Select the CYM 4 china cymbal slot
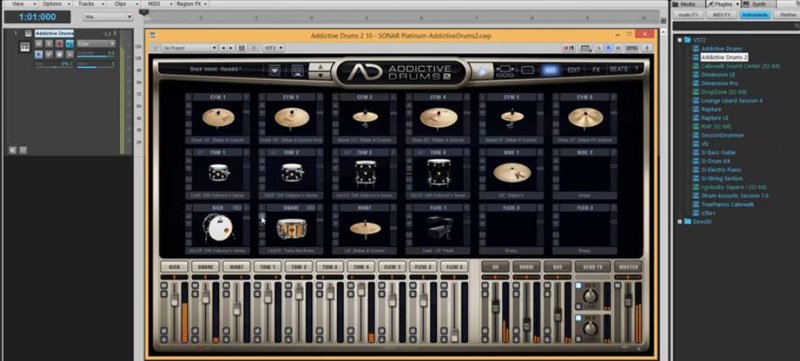 pos(438,118)
